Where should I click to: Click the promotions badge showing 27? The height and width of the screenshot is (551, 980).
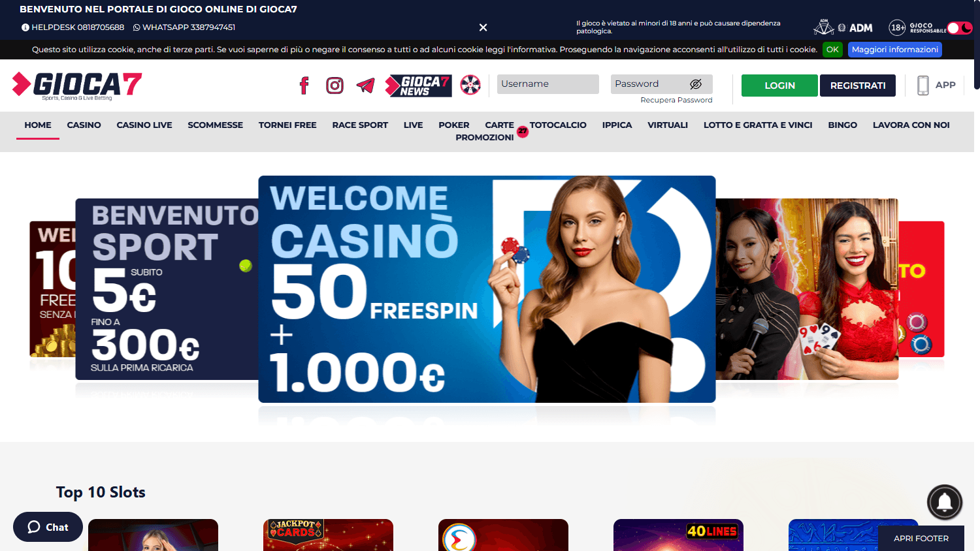click(523, 131)
